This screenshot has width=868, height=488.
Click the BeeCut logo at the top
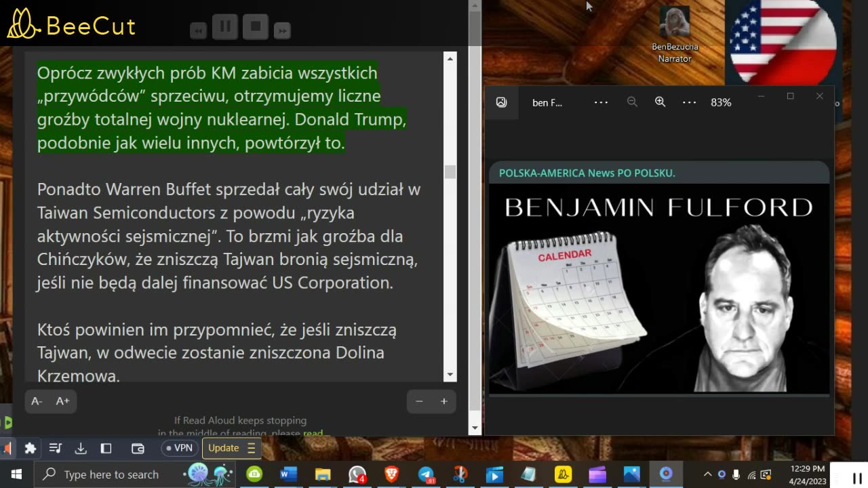pyautogui.click(x=71, y=24)
